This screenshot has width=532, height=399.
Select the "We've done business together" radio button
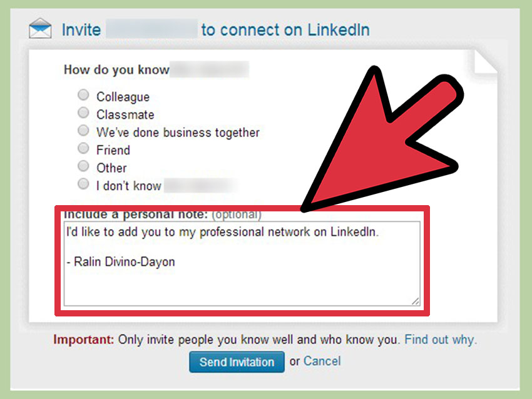point(83,131)
